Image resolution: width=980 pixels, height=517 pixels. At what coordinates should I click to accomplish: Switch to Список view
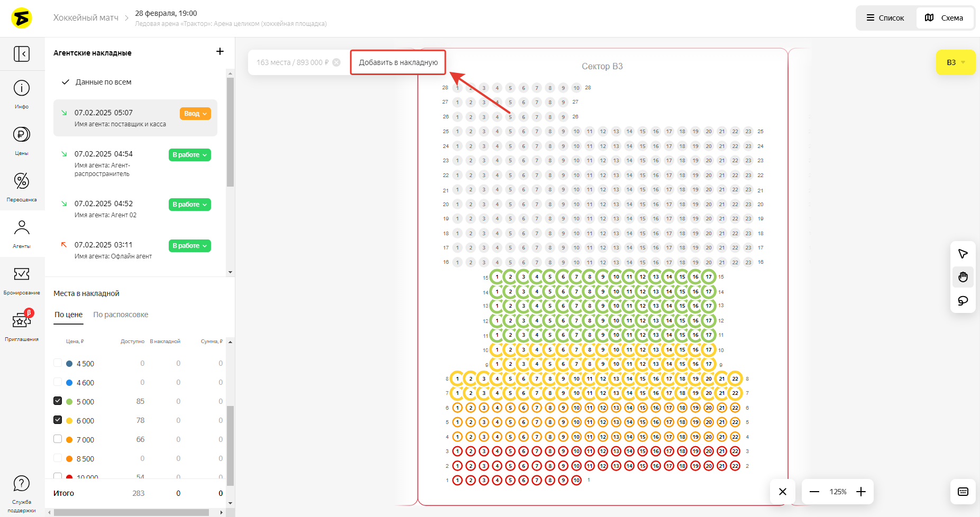pos(885,18)
